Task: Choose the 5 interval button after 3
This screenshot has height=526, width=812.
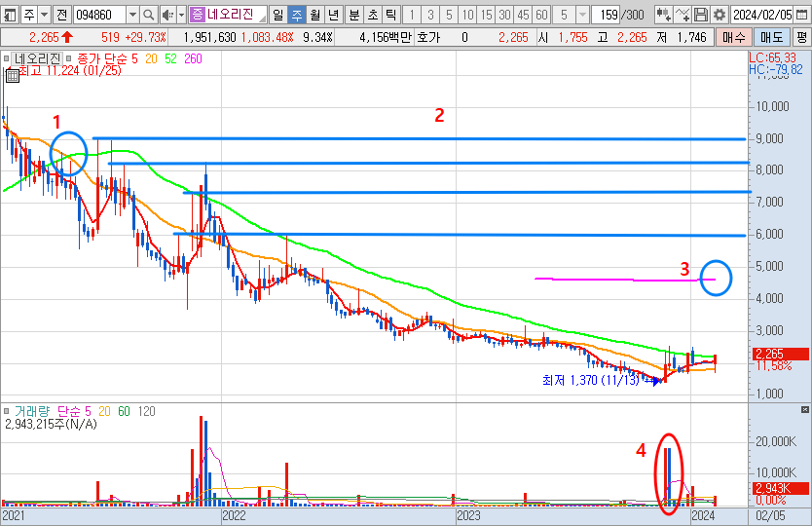Action: pos(449,15)
